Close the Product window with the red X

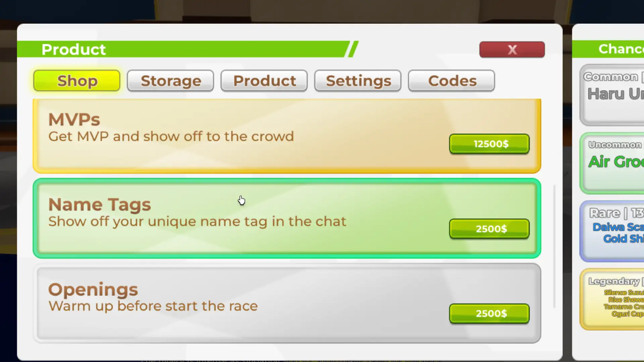(512, 50)
